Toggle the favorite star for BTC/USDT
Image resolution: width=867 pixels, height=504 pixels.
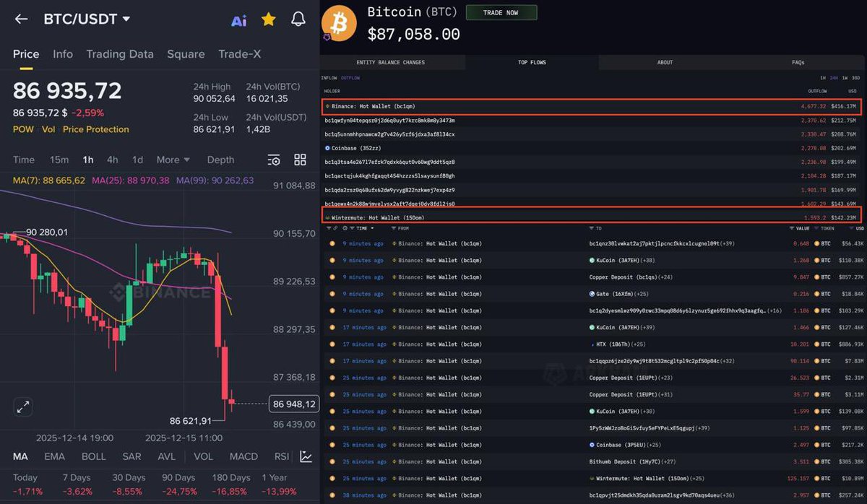269,19
